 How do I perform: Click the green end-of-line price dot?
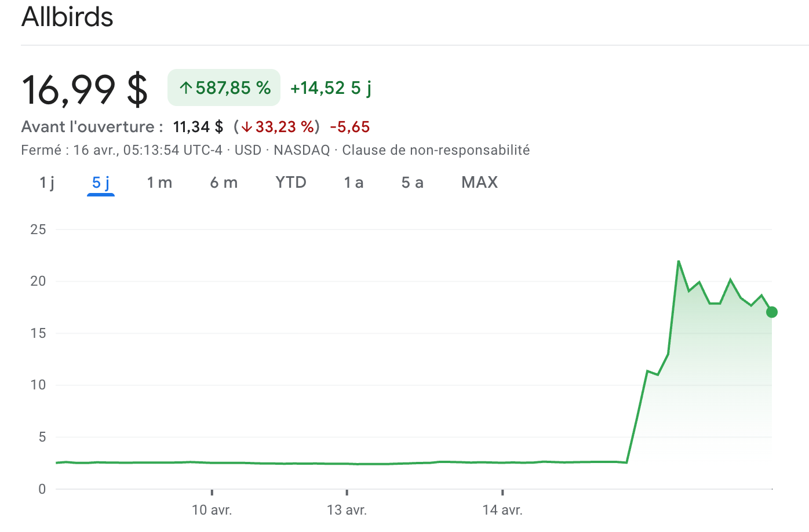[x=772, y=312]
